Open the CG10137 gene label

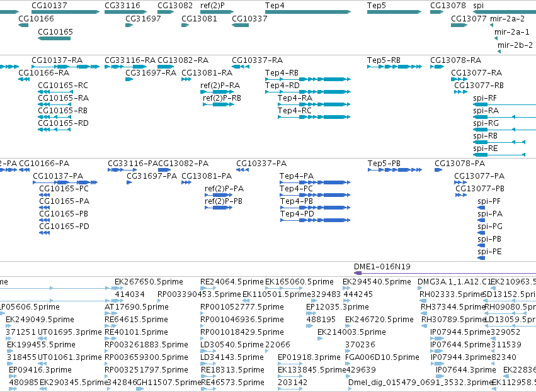[x=49, y=6]
